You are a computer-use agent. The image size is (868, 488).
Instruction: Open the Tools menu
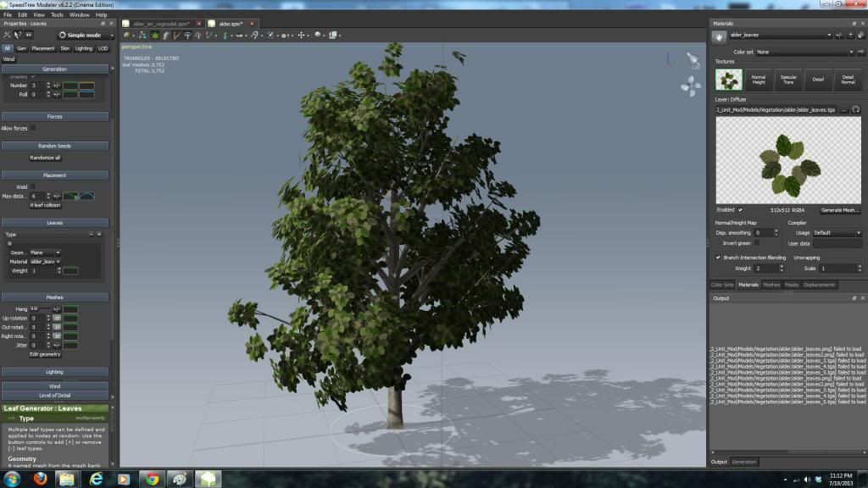pos(57,14)
